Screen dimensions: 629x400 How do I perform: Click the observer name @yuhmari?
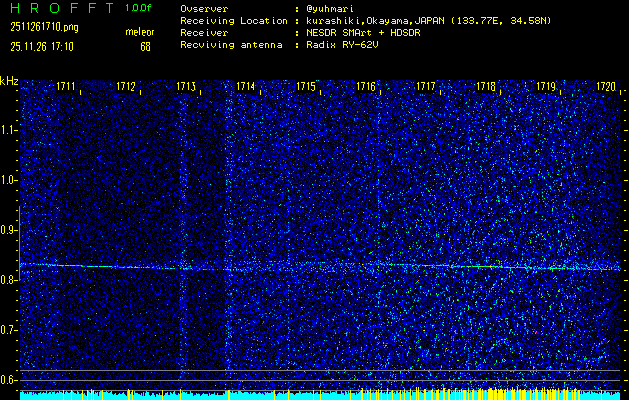coord(330,9)
